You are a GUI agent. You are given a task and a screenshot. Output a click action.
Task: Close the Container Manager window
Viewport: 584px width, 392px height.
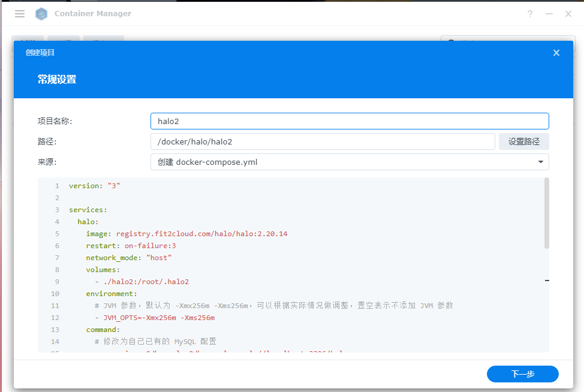(568, 14)
